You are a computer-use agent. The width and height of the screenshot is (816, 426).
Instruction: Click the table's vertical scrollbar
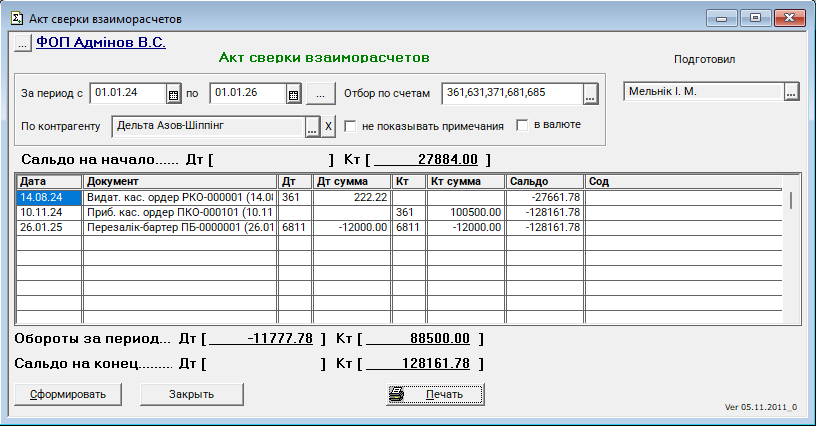(793, 250)
